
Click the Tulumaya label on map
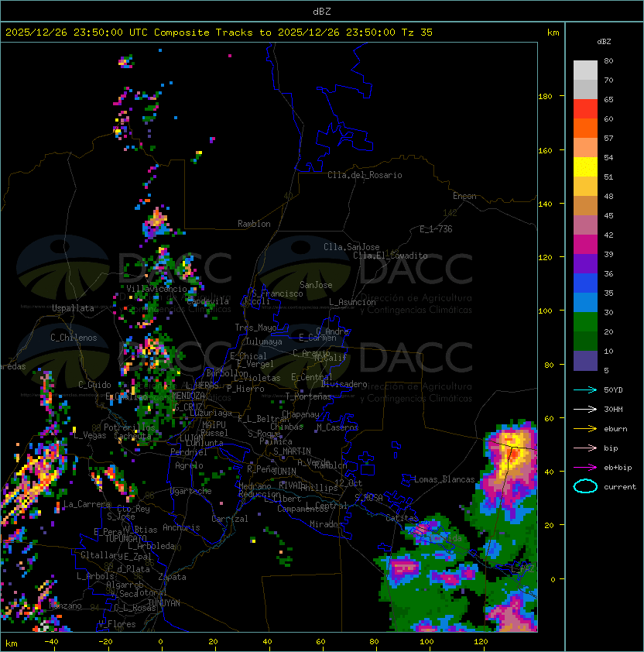(x=264, y=341)
